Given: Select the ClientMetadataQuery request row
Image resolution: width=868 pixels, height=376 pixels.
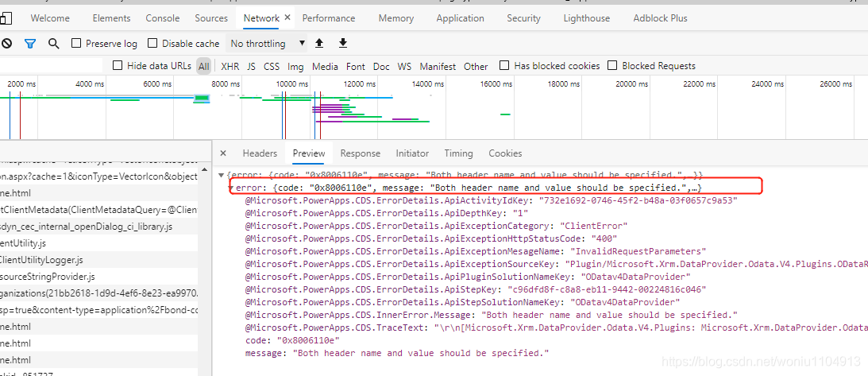Looking at the screenshot, I should pos(98,210).
